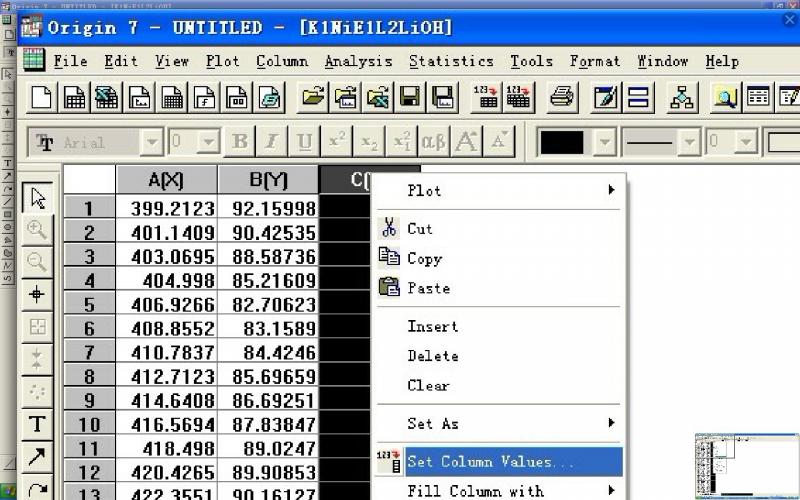Open the Statistics menu
Viewport: 800px width, 500px height.
coord(452,61)
